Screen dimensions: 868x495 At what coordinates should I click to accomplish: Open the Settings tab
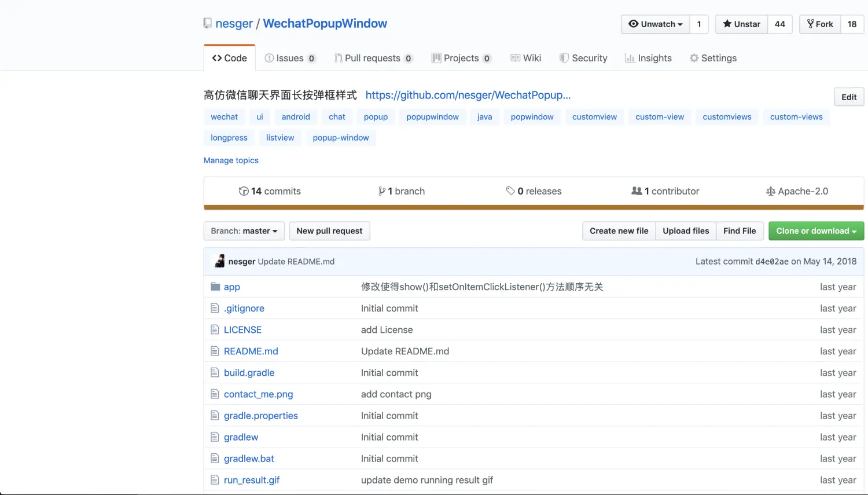coord(713,58)
